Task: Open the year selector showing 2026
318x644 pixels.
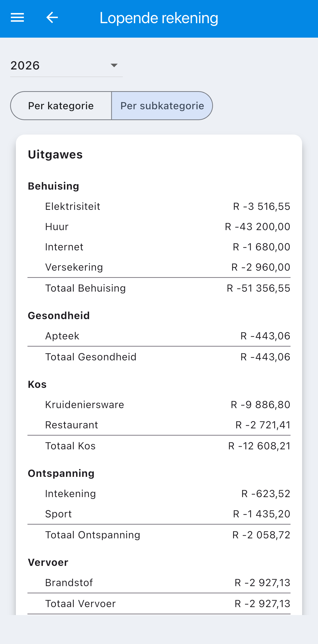Action: tap(66, 66)
